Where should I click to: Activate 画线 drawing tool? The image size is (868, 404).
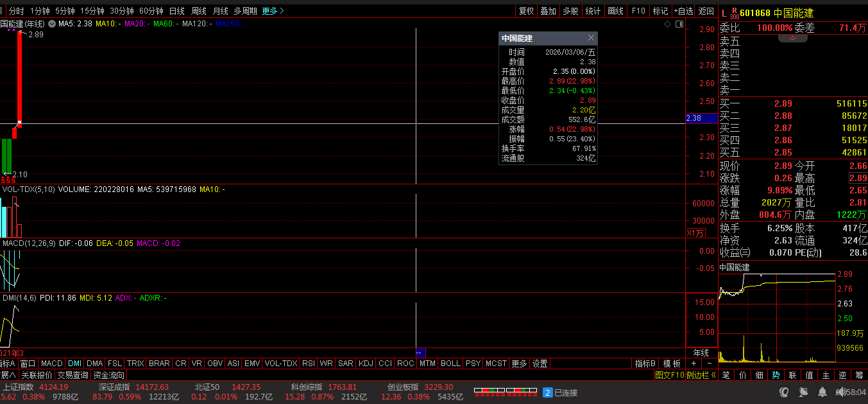point(616,11)
